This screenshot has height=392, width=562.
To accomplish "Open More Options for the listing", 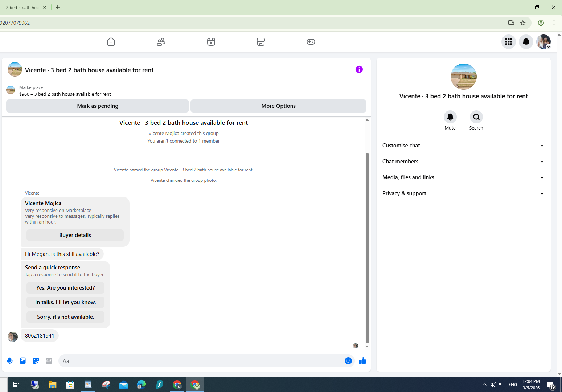I will (278, 106).
